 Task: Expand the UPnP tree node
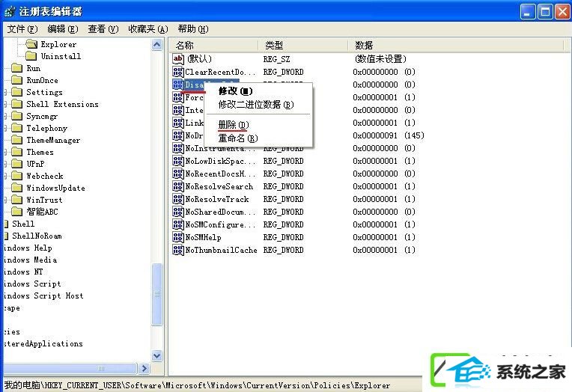pyautogui.click(x=5, y=164)
